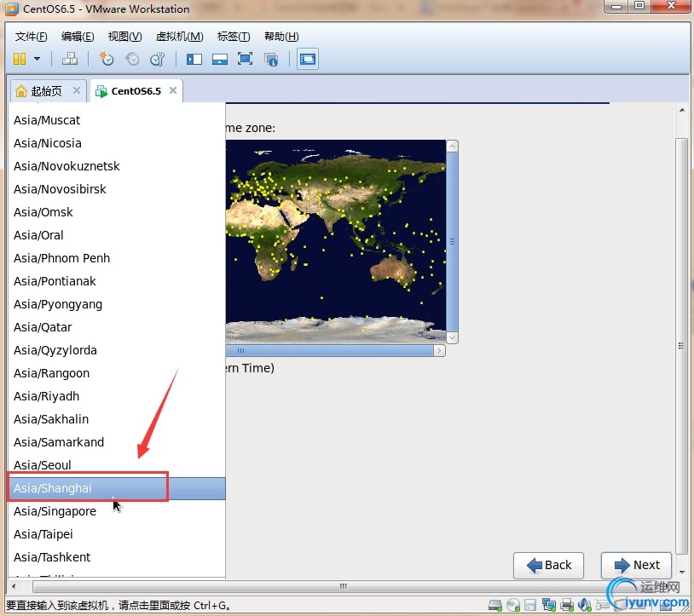694x616 pixels.
Task: Click the CD/DVD drive status icon
Action: [513, 604]
